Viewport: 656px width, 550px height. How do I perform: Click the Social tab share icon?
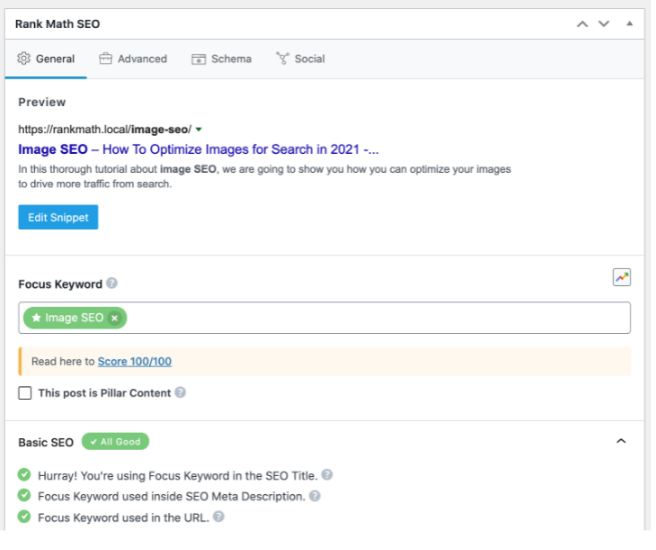click(x=282, y=58)
